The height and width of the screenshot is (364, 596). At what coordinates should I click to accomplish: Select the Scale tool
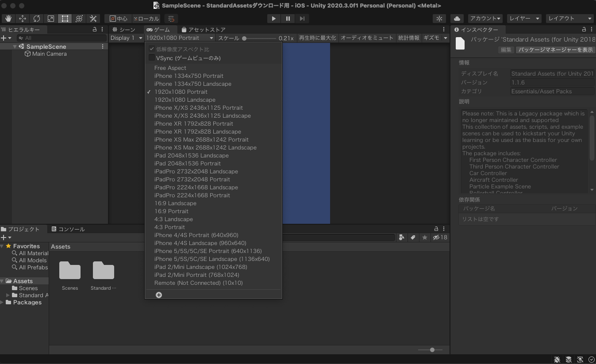[51, 19]
